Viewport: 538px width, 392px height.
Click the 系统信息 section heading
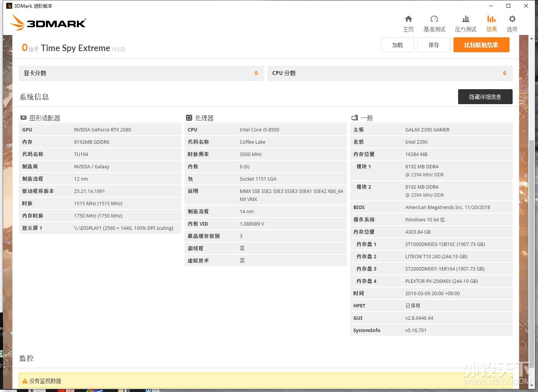coord(34,97)
